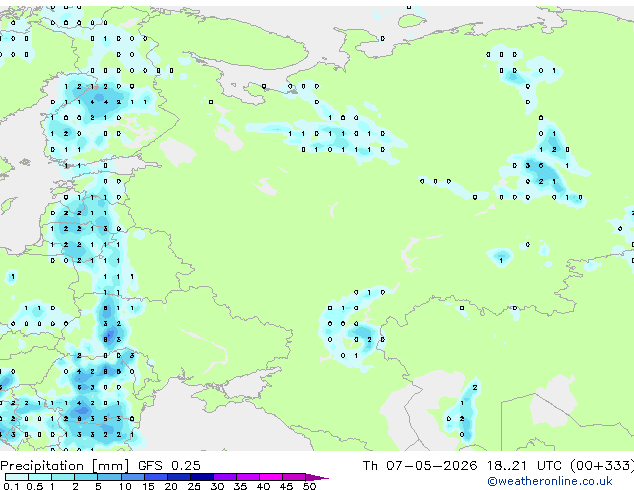
Task: Click the 1 mm legend color swatch
Action: tap(63, 477)
